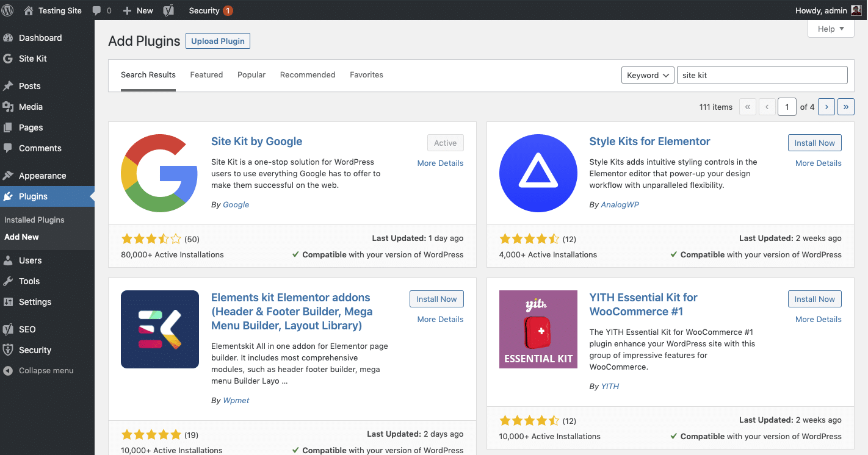Click the admin avatar picture
The width and height of the screenshot is (868, 455).
(856, 10)
